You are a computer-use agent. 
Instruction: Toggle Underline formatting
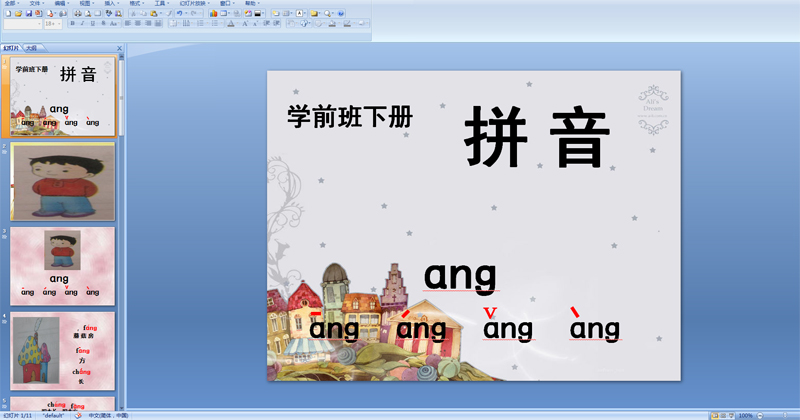93,23
